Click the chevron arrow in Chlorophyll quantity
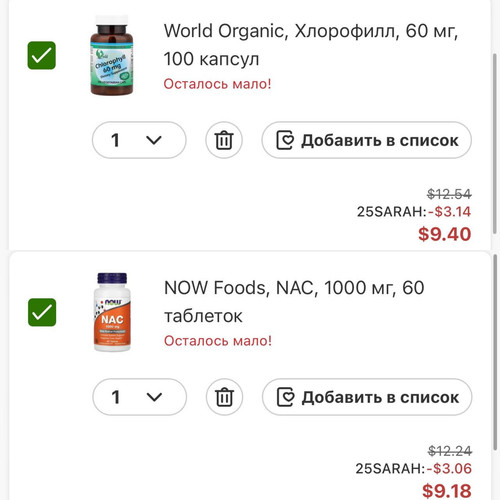The image size is (500, 500). 154,140
